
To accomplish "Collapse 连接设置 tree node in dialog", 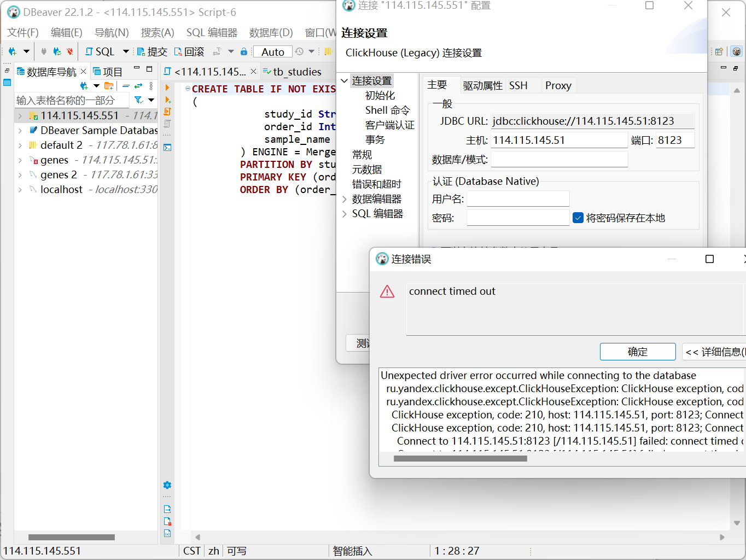I will point(345,81).
